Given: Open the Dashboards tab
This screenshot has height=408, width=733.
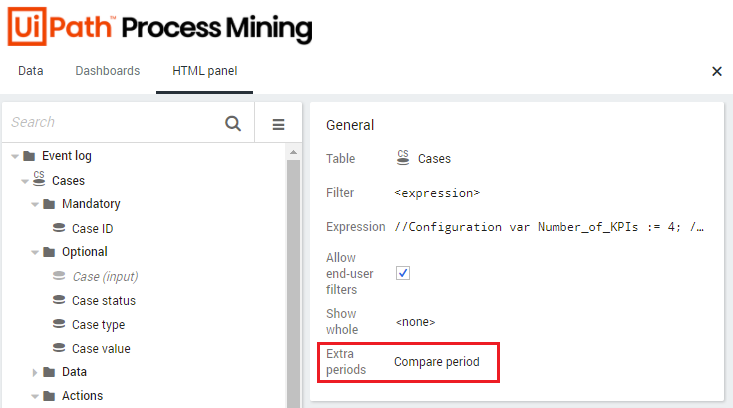Looking at the screenshot, I should pos(107,71).
